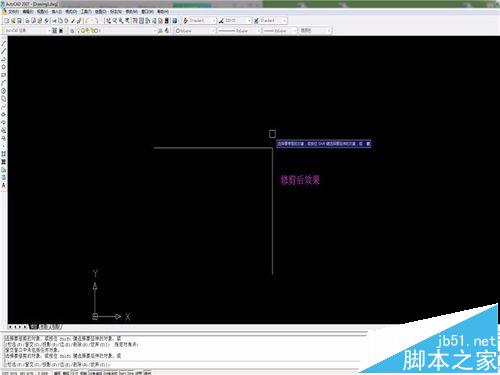Open the AutoCAD workspace dropdown
Image resolution: width=500 pixels, height=375 pixels.
[x=27, y=31]
